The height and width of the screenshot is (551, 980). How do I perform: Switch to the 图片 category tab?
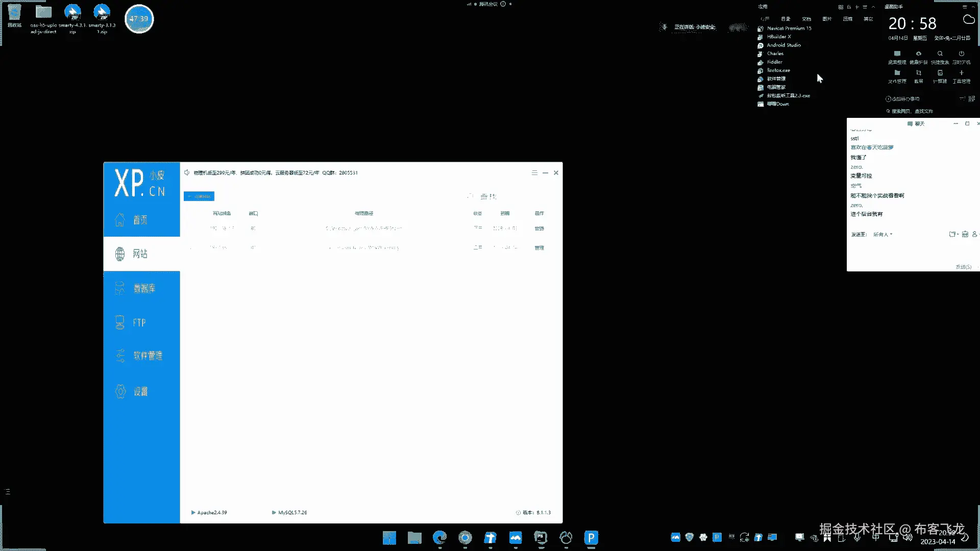(x=827, y=19)
